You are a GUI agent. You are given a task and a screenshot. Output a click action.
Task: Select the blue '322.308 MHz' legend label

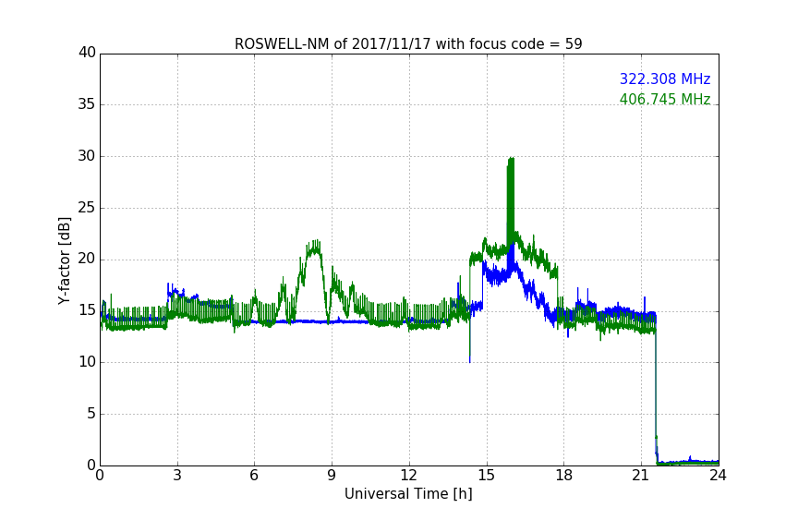(x=665, y=79)
